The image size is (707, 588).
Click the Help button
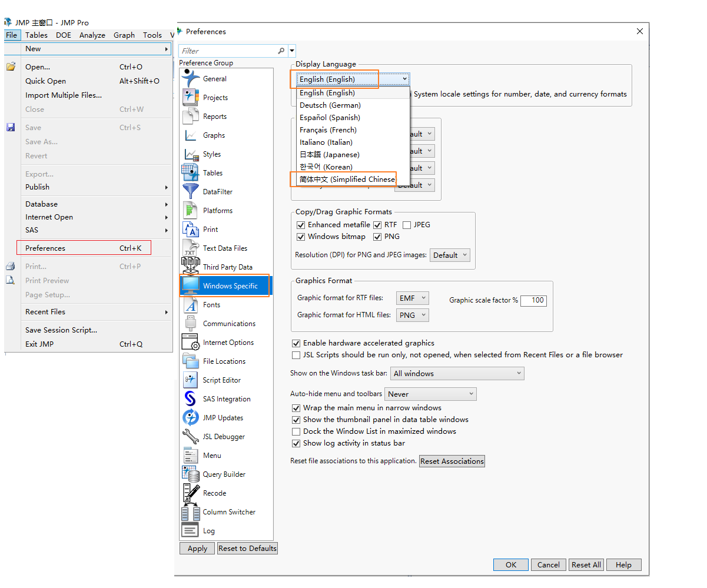coord(624,564)
